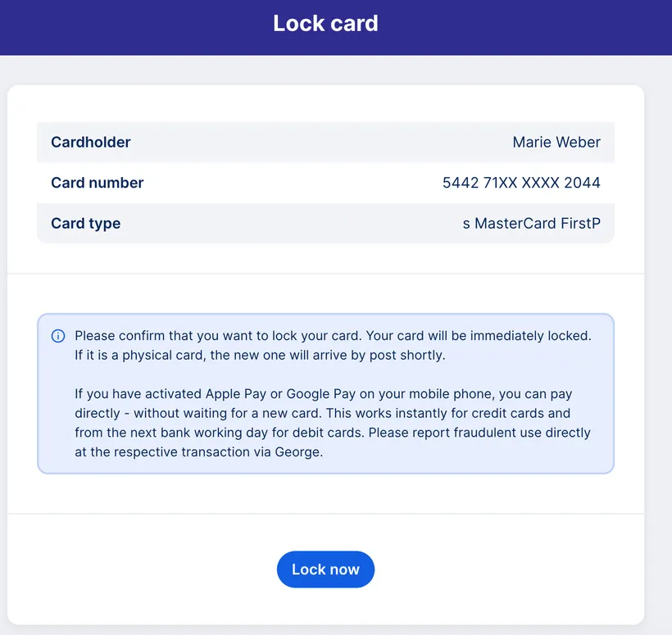The width and height of the screenshot is (672, 635).
Task: Click the Card number label
Action: pos(97,183)
